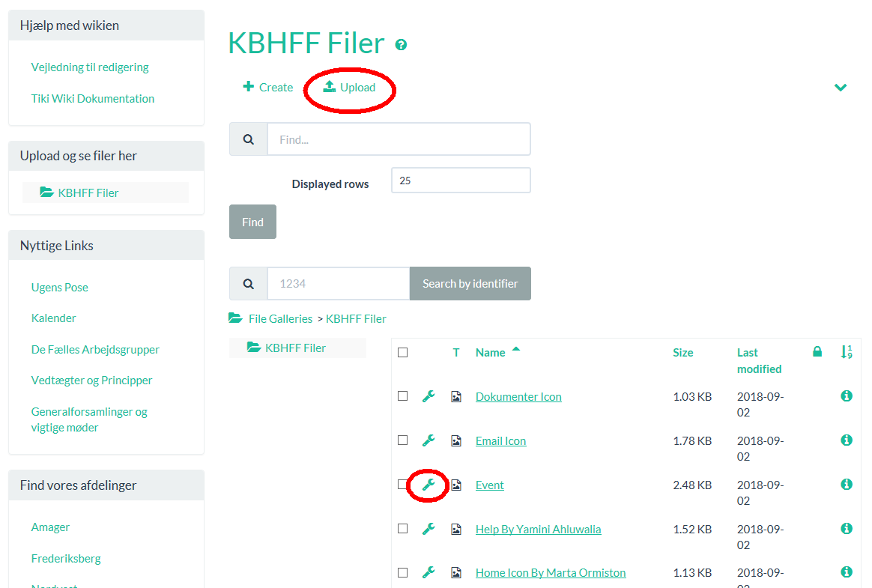This screenshot has width=872, height=588.
Task: Click Upload in the file gallery toolbar
Action: point(350,88)
